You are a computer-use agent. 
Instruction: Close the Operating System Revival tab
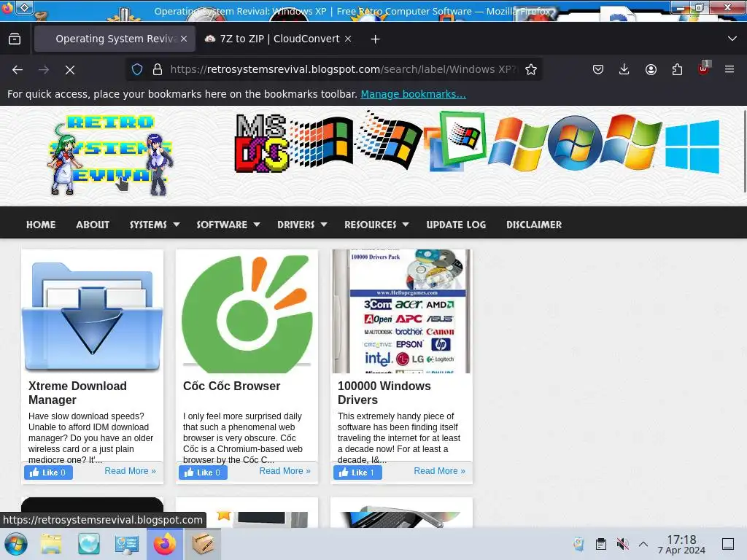point(184,39)
